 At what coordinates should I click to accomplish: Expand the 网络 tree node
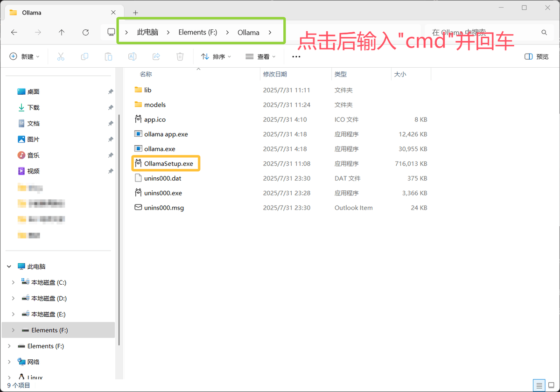[9, 362]
